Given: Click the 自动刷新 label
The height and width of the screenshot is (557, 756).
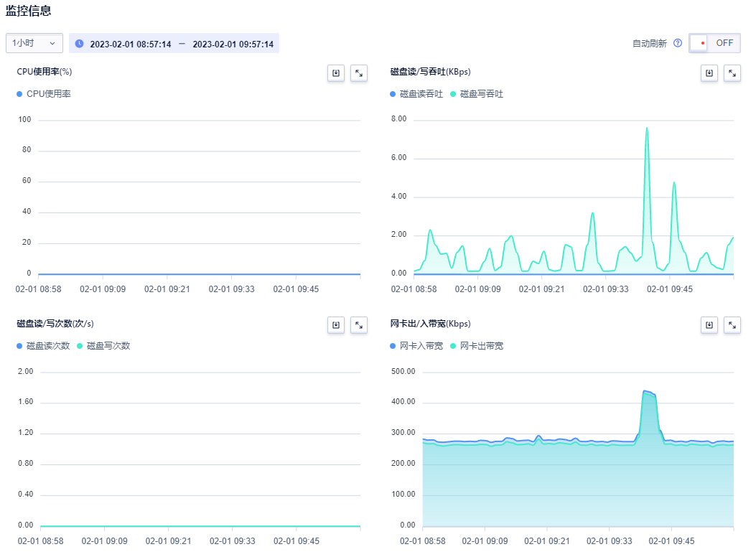Looking at the screenshot, I should point(650,43).
